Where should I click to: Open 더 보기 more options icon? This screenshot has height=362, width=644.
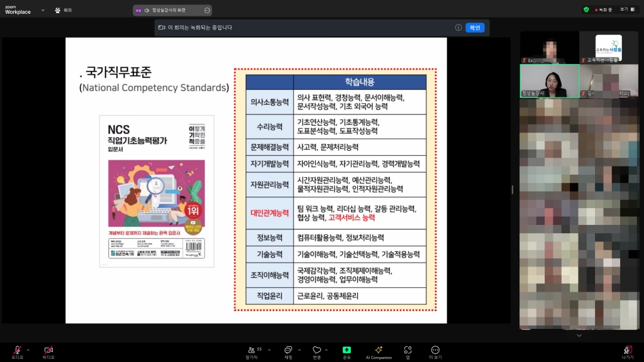click(x=435, y=349)
